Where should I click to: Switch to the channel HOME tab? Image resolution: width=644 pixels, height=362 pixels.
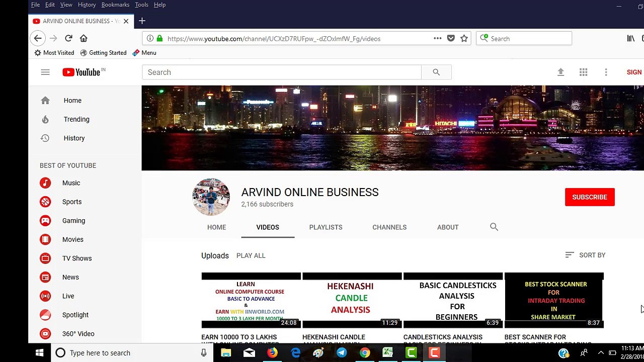216,227
